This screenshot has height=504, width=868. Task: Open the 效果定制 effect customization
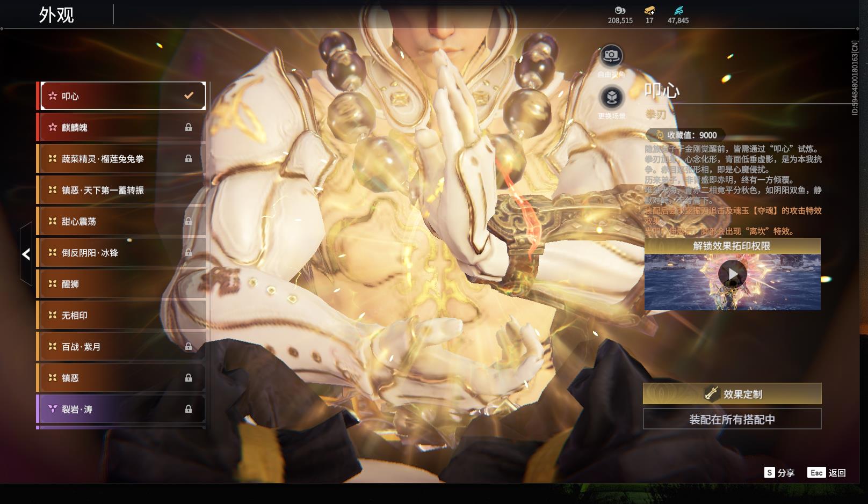point(732,394)
